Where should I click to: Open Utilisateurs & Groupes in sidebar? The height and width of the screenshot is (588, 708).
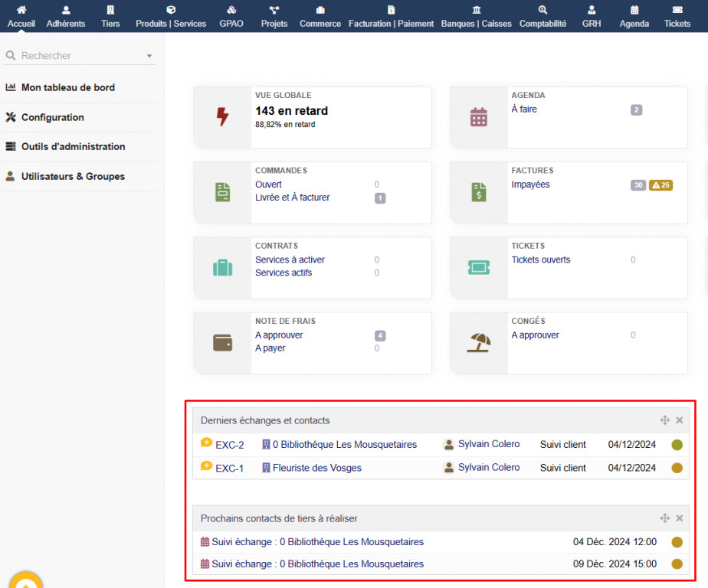tap(73, 176)
